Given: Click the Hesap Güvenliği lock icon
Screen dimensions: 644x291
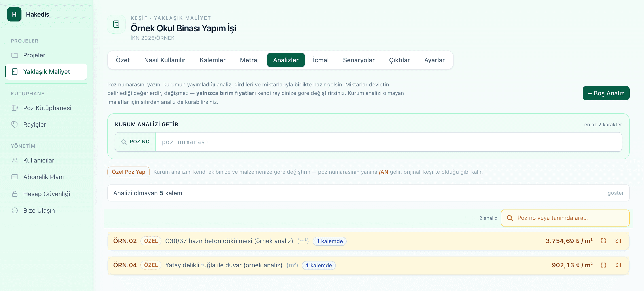Looking at the screenshot, I should click(x=15, y=194).
